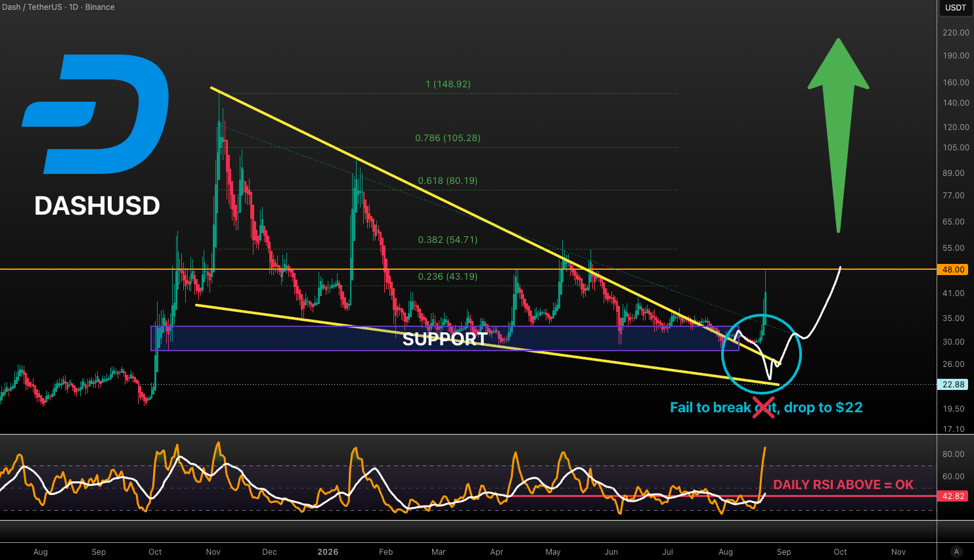Click the 140.00 price axis value
The height and width of the screenshot is (560, 974).
(x=956, y=103)
